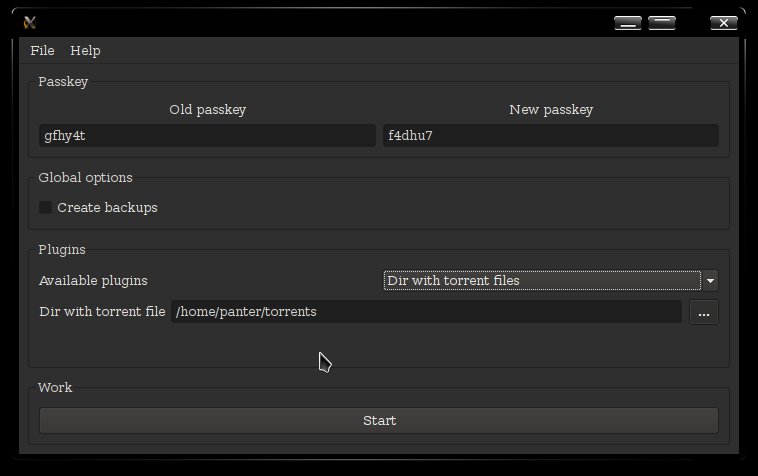758x476 pixels.
Task: Start the passkey replacement work
Action: pyautogui.click(x=379, y=420)
